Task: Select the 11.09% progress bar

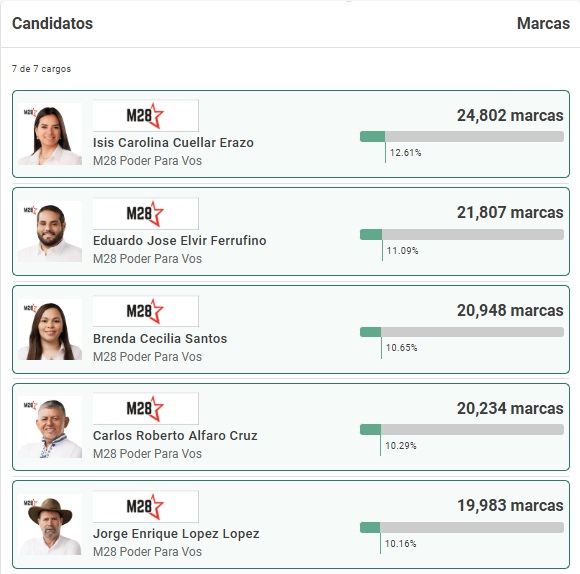Action: coord(462,234)
